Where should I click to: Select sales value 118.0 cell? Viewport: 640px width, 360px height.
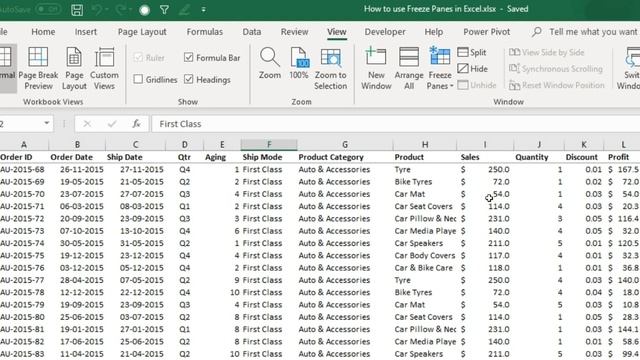click(x=485, y=268)
